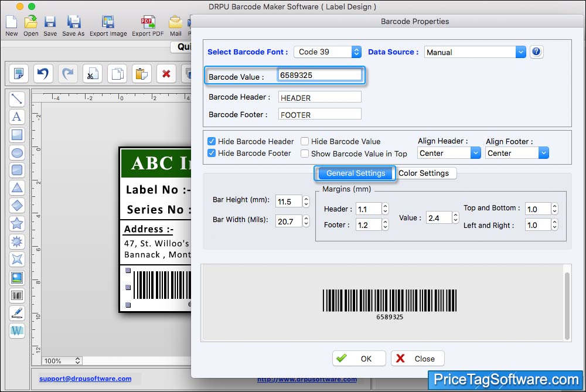This screenshot has width=586, height=392.
Task: Click the Bar Height value field
Action: click(288, 202)
